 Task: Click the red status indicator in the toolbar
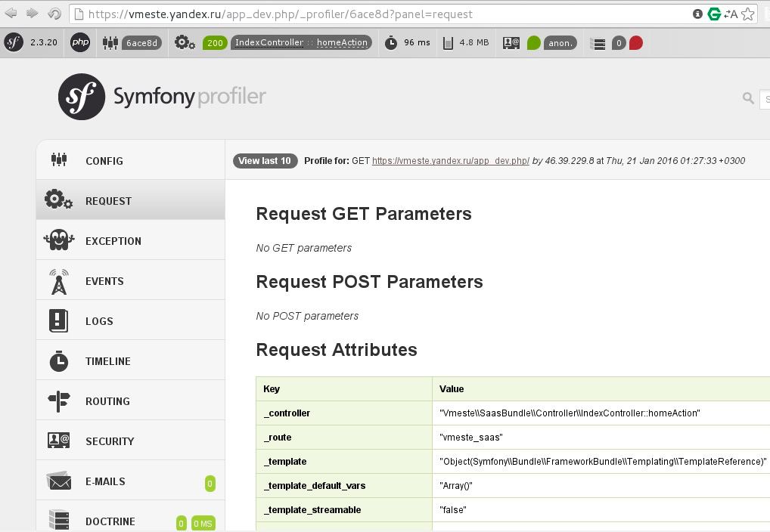(635, 43)
